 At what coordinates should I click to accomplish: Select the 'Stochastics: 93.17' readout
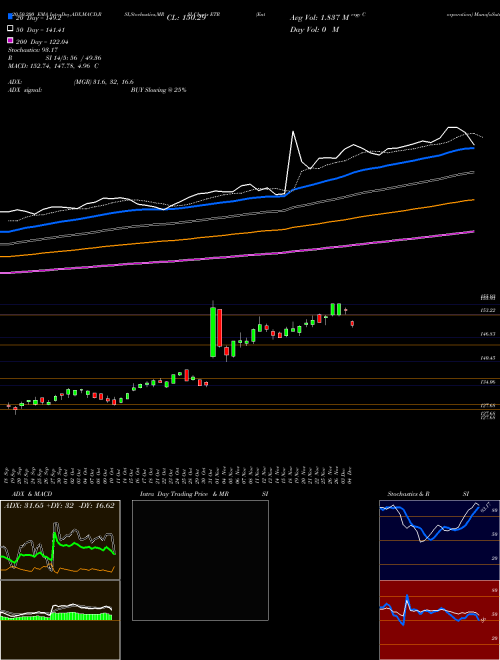(x=33, y=50)
